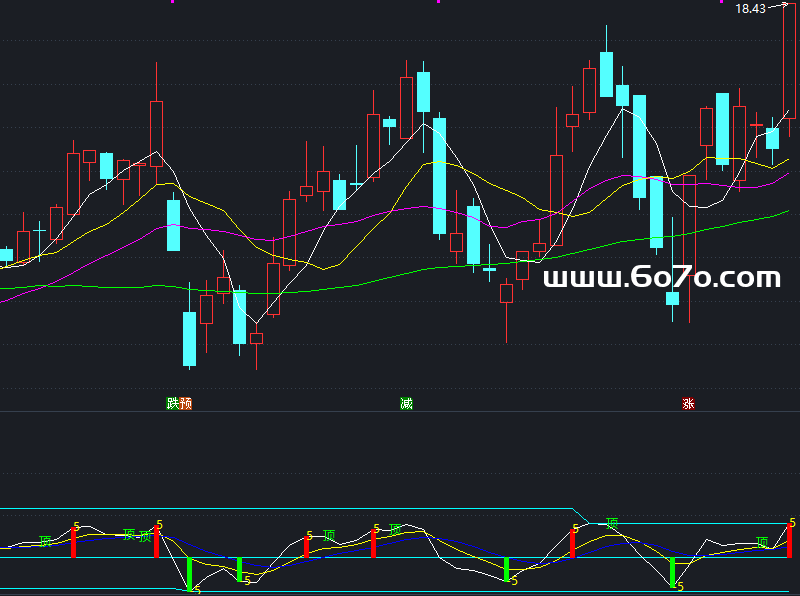Click the rightmost 顶 label in indicator panel
This screenshot has width=800, height=596.
763,542
